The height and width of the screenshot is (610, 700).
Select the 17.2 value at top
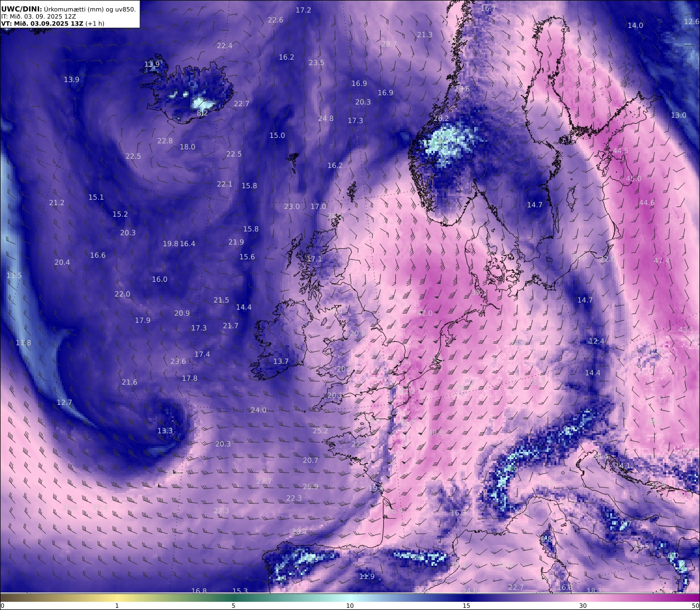coord(304,10)
